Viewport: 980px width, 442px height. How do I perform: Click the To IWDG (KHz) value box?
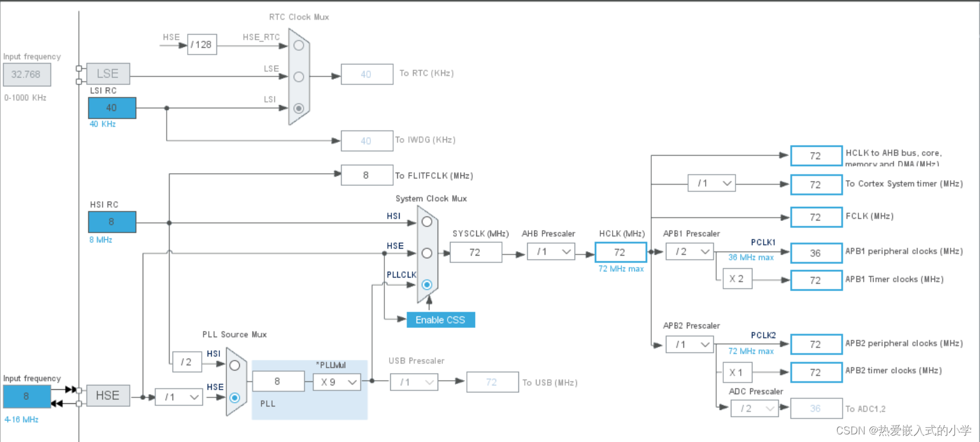click(367, 141)
